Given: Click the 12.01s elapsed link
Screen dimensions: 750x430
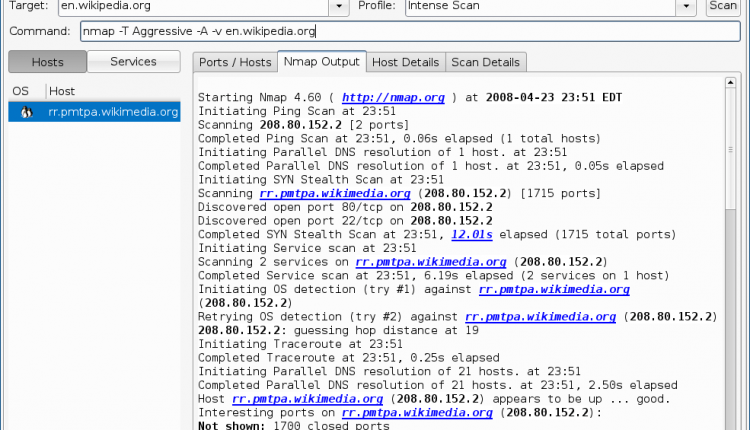Looking at the screenshot, I should [472, 234].
